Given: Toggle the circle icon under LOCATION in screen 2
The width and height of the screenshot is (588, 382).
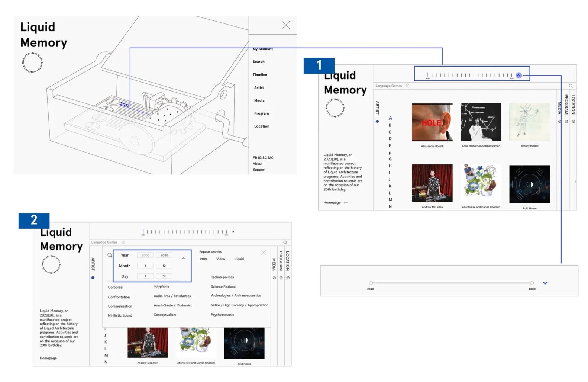Looking at the screenshot, I should (288, 277).
